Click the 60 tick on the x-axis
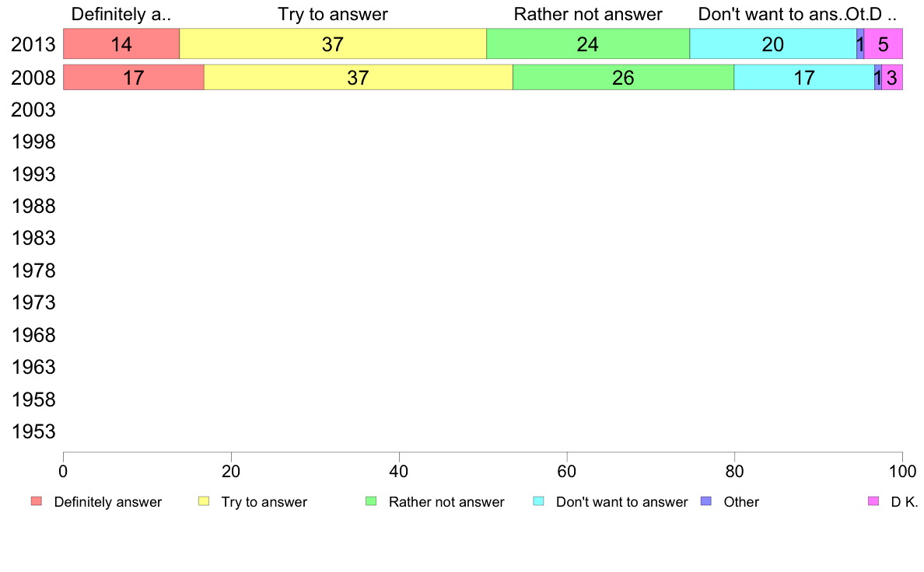The height and width of the screenshot is (572, 924). [x=566, y=471]
